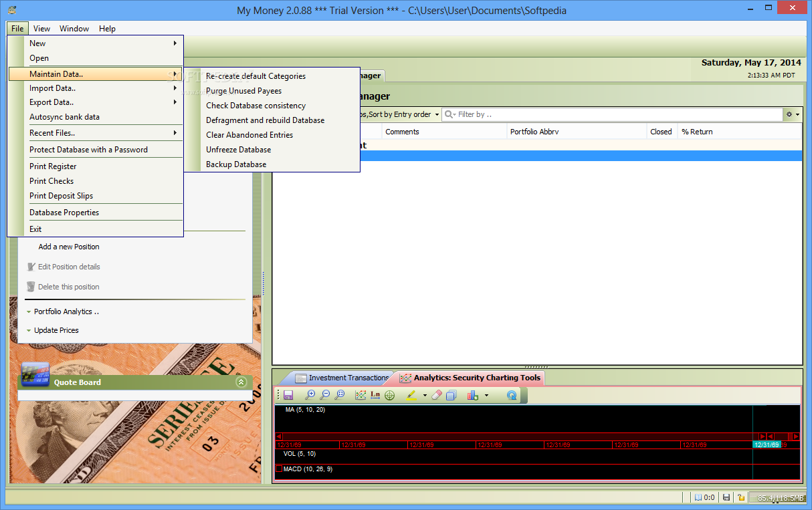Pick the eraser tool in chart toolbar

437,395
